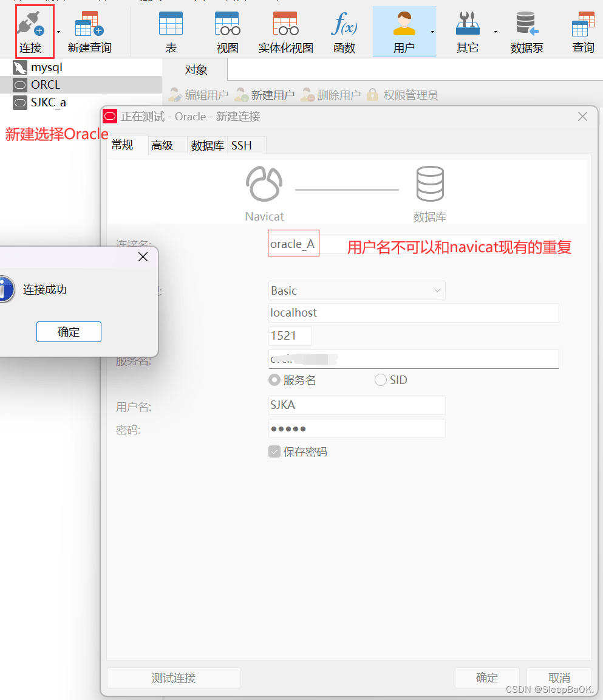
Task: Click the host field containing localhost
Action: point(414,313)
